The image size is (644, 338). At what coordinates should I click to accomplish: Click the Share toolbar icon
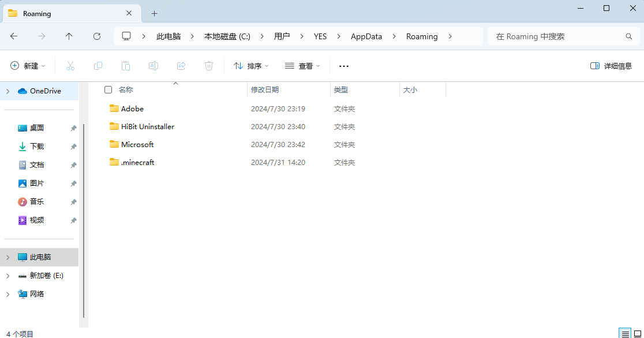pos(181,66)
